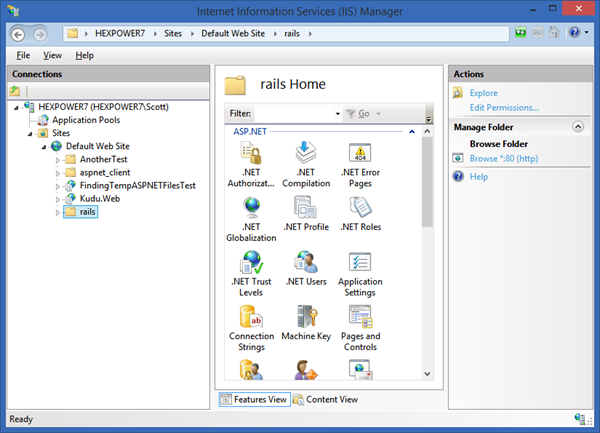Open .NET Compilation feature
Viewport: 600px width, 433px height.
pyautogui.click(x=306, y=164)
